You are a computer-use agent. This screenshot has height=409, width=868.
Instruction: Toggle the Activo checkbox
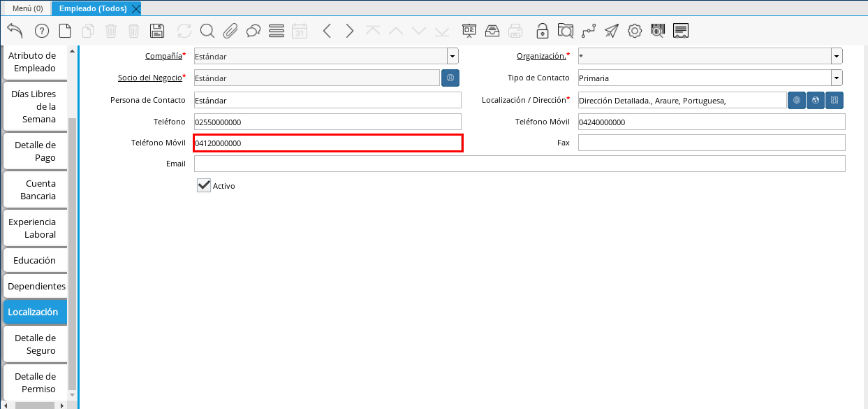point(204,185)
